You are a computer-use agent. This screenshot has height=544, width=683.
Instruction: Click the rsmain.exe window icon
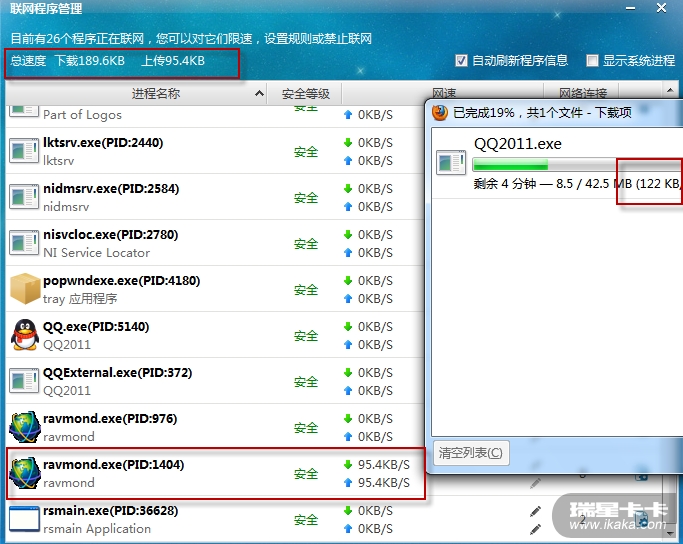pos(24,518)
